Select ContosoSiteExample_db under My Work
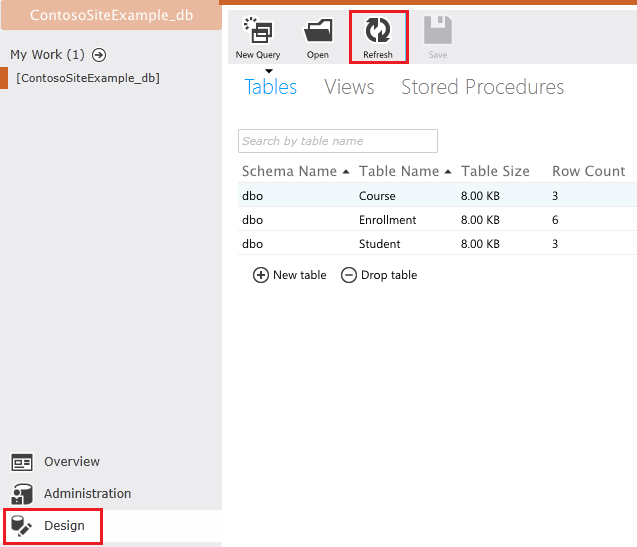 (88, 78)
